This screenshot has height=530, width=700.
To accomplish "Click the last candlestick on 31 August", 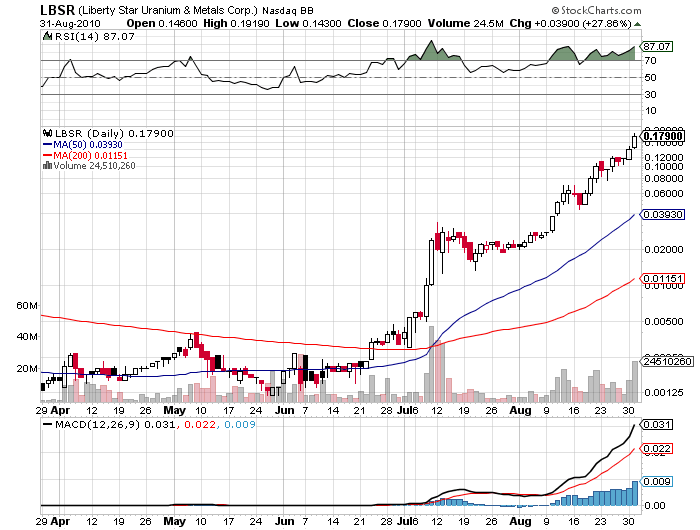I will (634, 142).
